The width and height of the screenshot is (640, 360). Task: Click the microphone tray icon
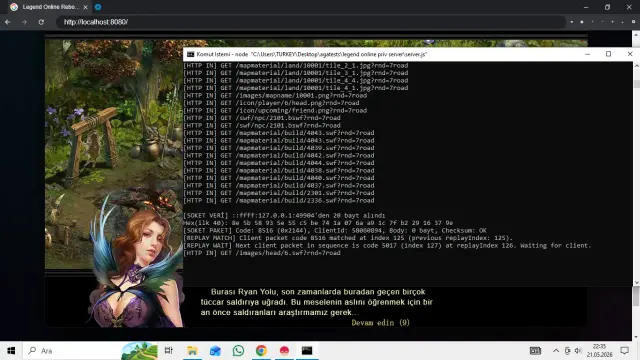[567, 351]
